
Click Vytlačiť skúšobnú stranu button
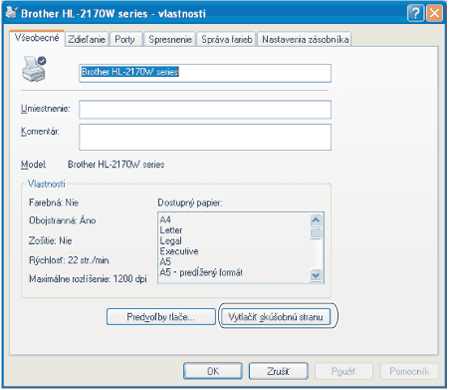pyautogui.click(x=275, y=316)
